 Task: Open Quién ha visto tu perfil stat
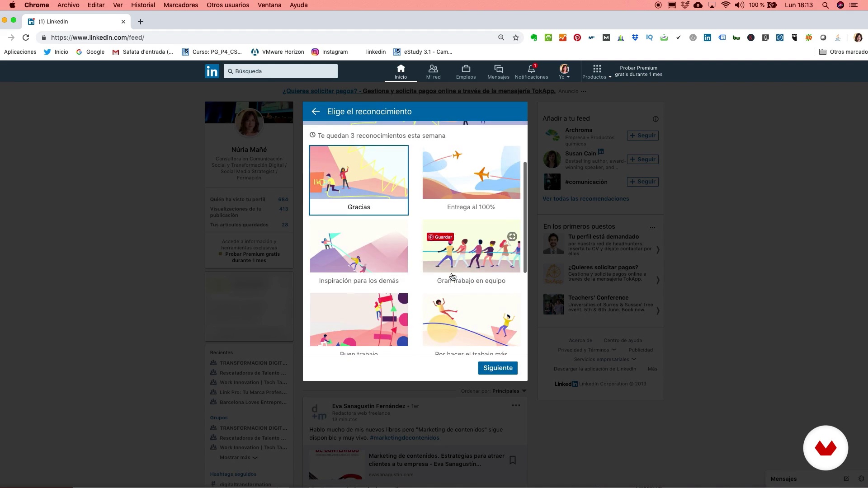249,199
